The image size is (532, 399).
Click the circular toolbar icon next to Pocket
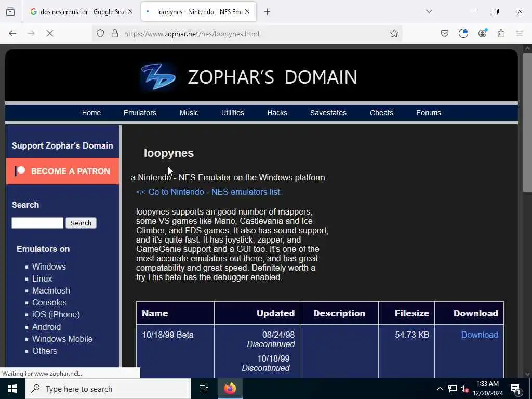(463, 33)
